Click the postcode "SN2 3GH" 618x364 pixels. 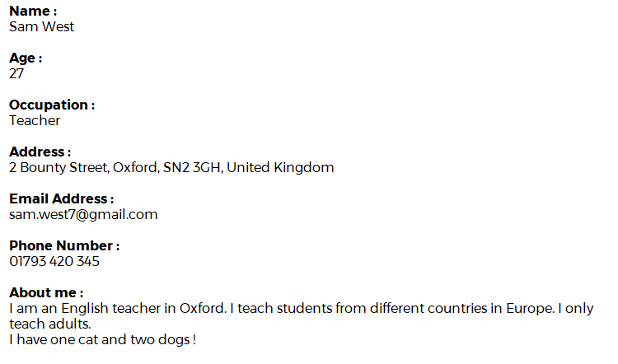pos(191,168)
